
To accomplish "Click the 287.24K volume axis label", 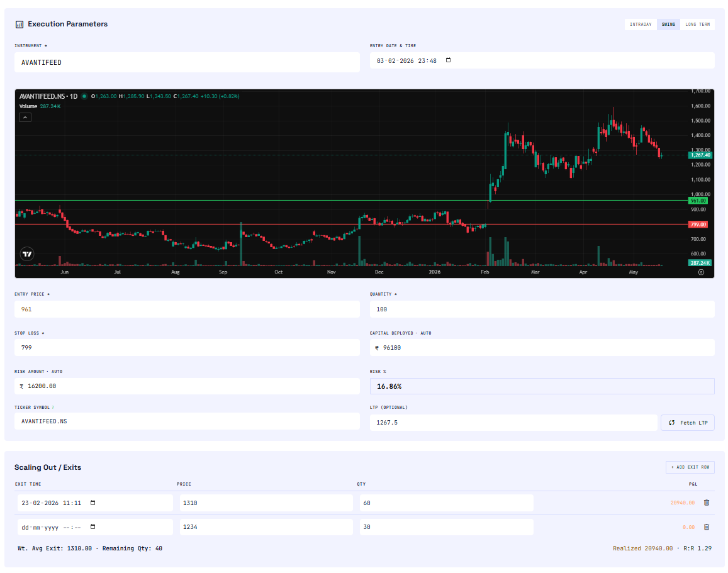I will (700, 263).
